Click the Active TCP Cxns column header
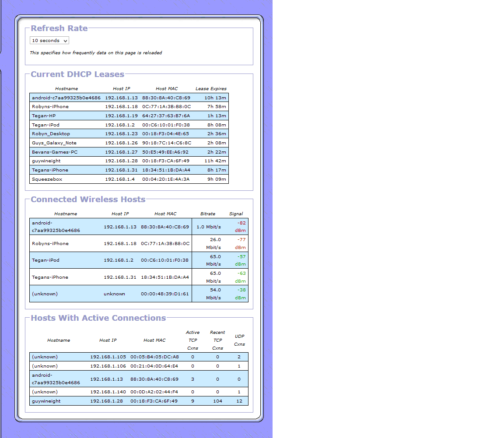 point(192,340)
